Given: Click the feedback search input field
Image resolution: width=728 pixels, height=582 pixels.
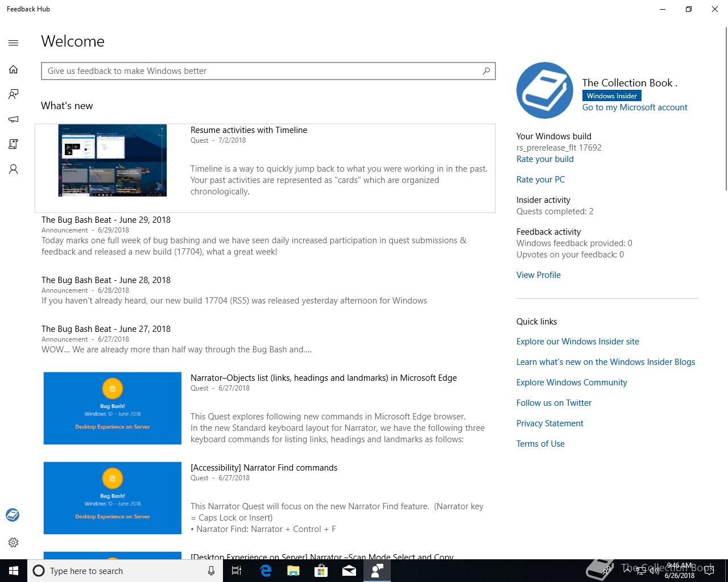Looking at the screenshot, I should click(x=268, y=71).
